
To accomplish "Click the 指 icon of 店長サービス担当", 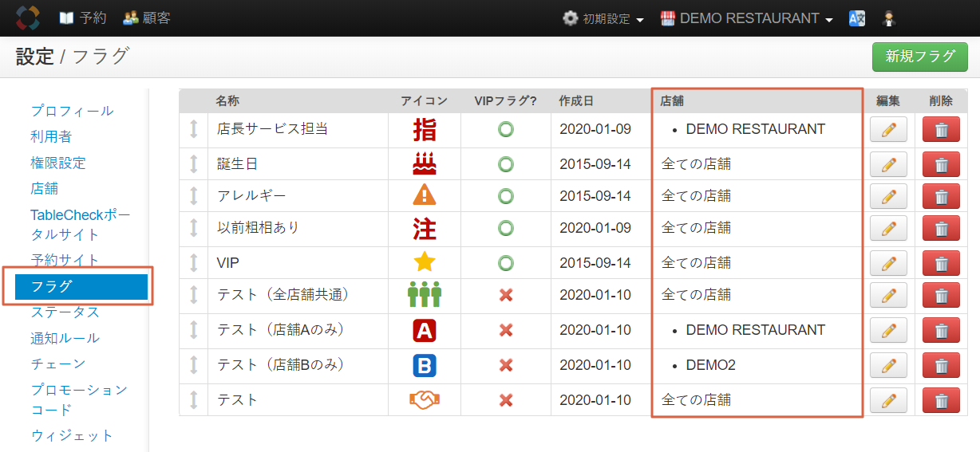I will point(425,129).
